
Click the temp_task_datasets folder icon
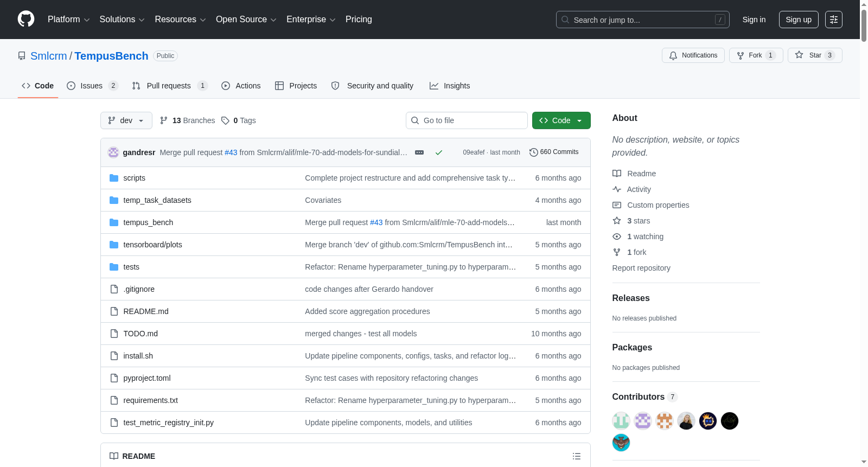click(x=114, y=200)
